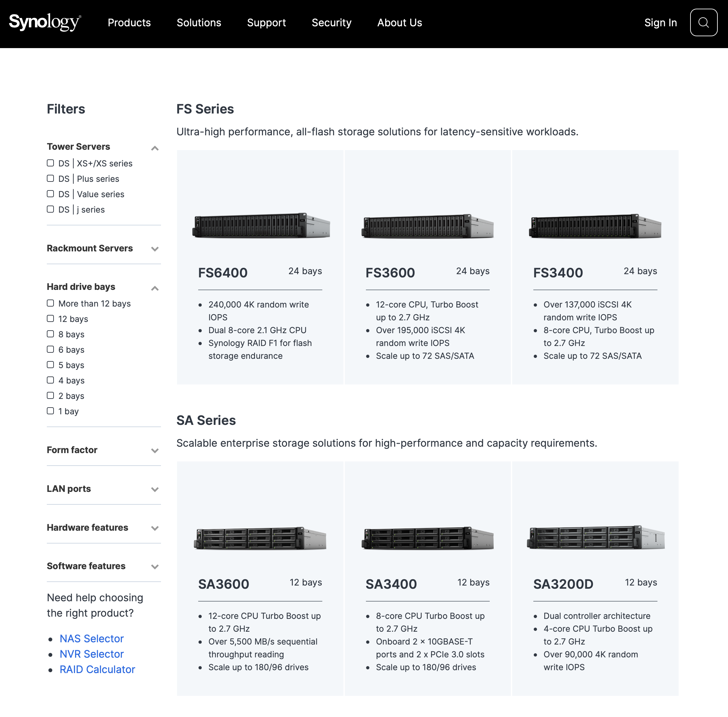
Task: Open the SA3200D product title
Action: (x=563, y=584)
